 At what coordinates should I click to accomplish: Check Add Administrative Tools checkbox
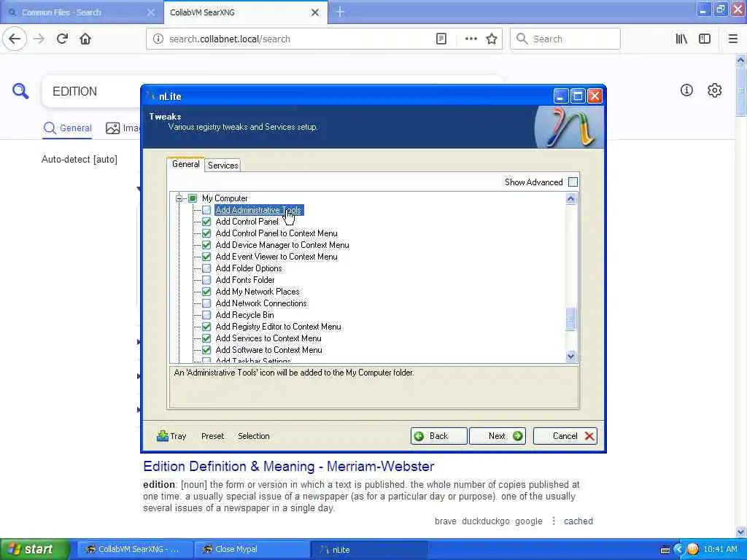coord(206,210)
